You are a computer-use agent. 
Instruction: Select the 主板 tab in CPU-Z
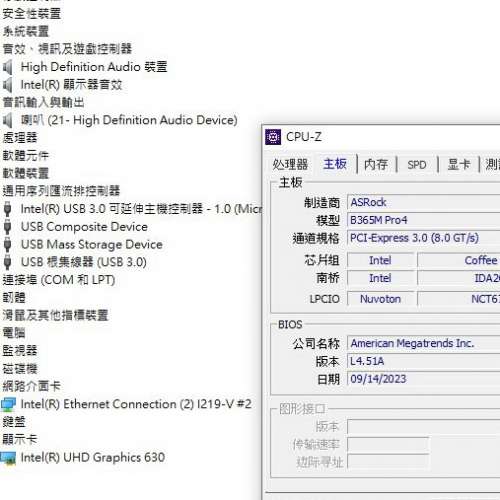[x=335, y=164]
